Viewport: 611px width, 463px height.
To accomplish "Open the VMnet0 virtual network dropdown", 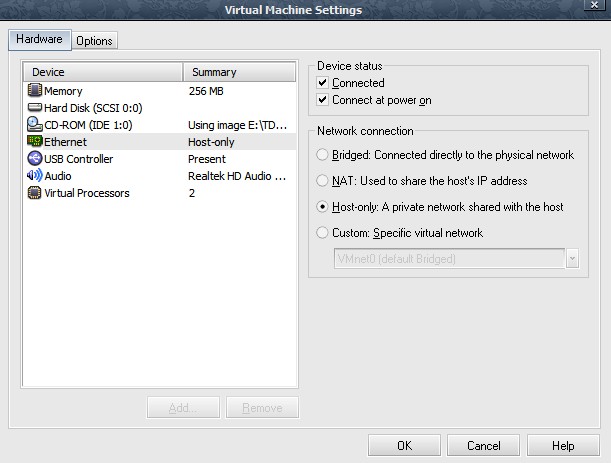I will (572, 259).
